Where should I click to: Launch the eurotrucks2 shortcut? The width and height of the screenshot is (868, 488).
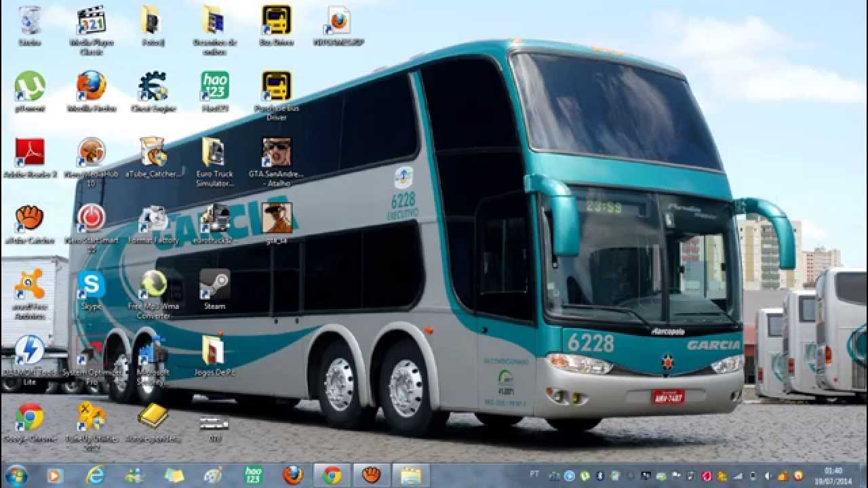[215, 224]
